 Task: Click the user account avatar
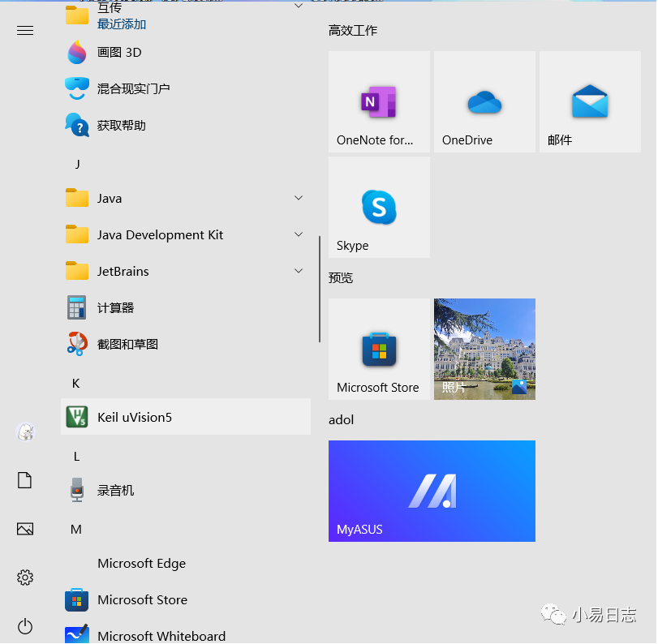point(25,431)
